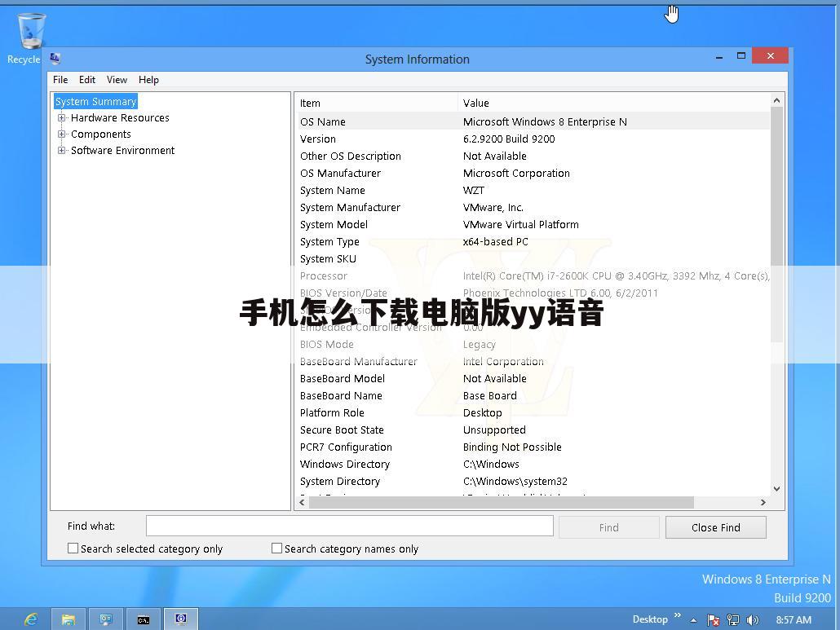Open the network tray icon
Image resolution: width=840 pixels, height=630 pixels.
(x=733, y=620)
